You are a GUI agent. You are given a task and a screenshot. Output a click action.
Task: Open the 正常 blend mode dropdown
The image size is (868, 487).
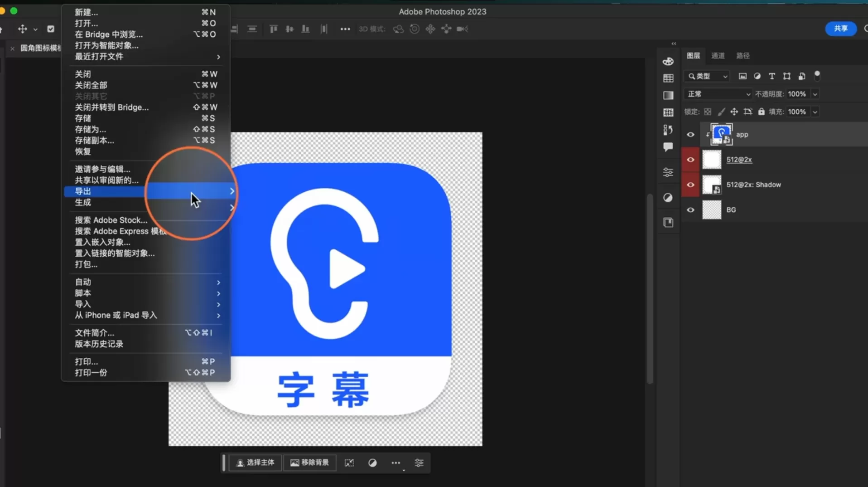coord(718,93)
